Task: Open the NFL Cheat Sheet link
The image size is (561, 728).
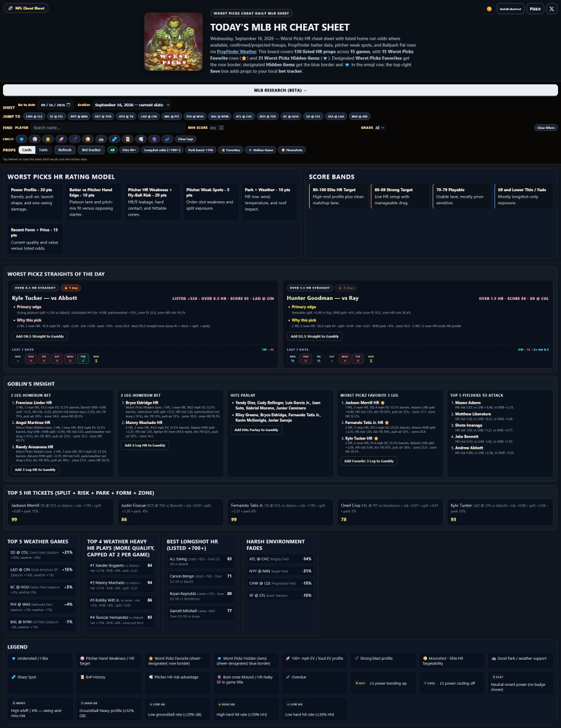Action: click(26, 9)
